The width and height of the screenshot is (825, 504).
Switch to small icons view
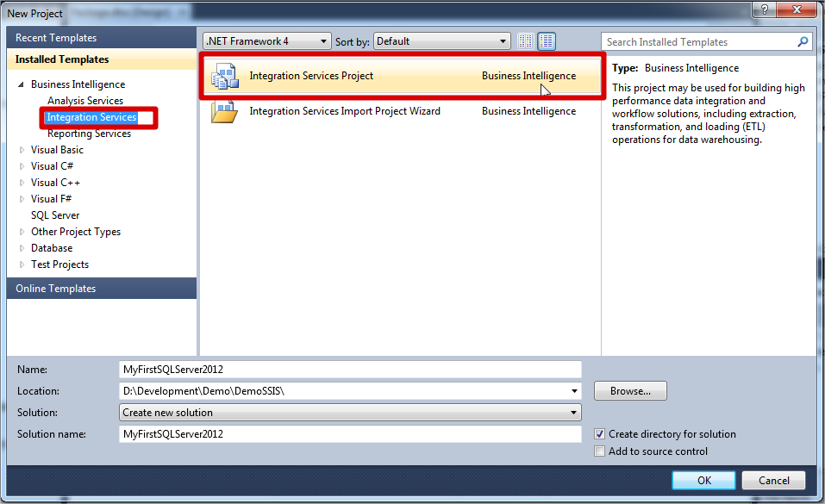526,41
